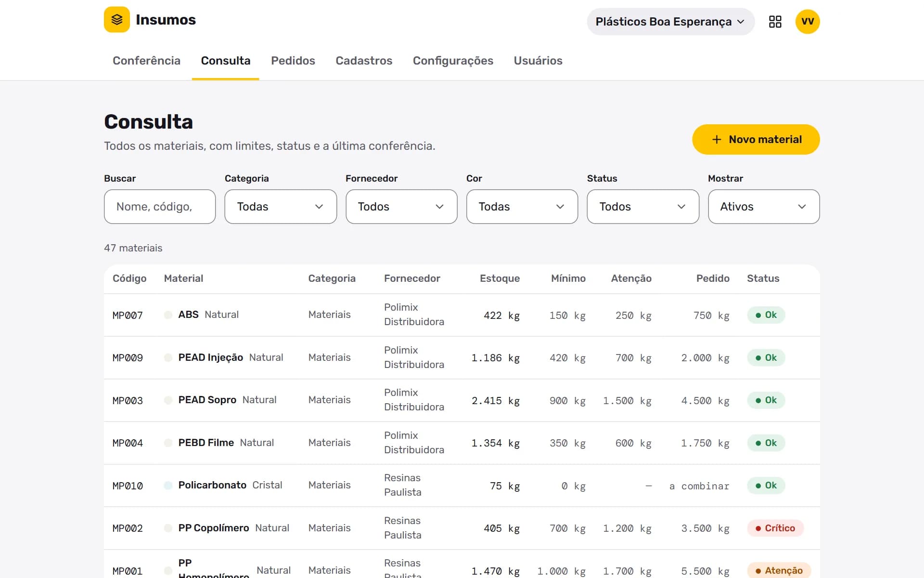Select the PEAD Injeção material row
The width and height of the screenshot is (924, 578).
[462, 358]
